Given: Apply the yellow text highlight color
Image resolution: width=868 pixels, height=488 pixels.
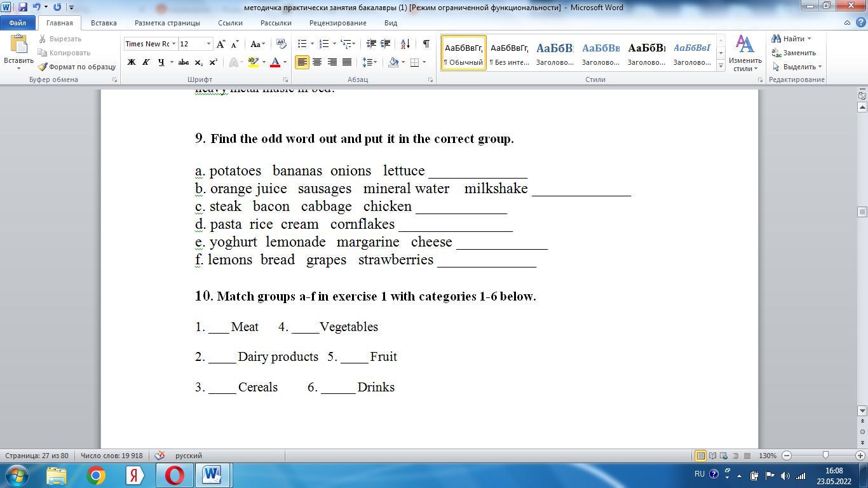Looking at the screenshot, I should 254,62.
